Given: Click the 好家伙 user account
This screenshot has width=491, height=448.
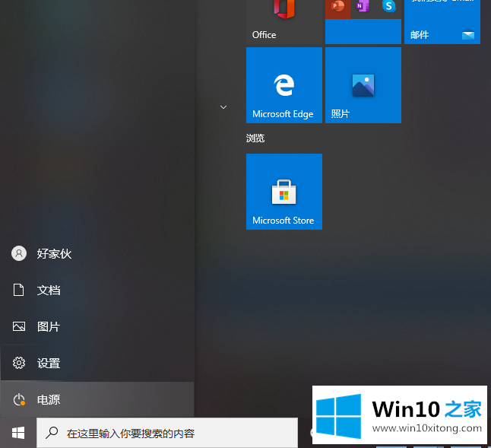Looking at the screenshot, I should click(97, 253).
